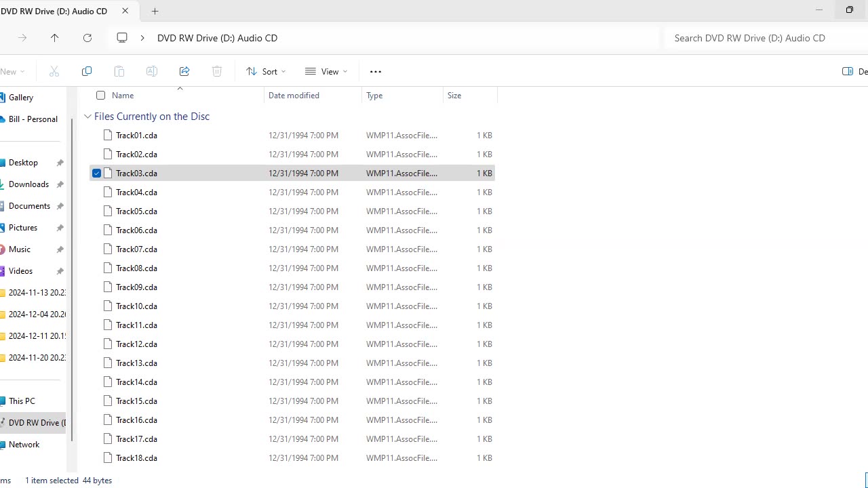Sort by the Name column header
This screenshot has height=488, width=868.
pyautogui.click(x=123, y=96)
